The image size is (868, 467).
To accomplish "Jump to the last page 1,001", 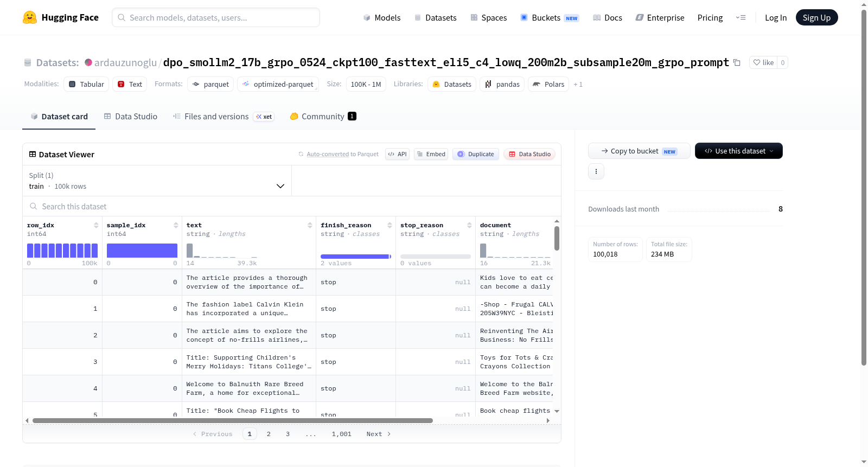I will 342,434.
